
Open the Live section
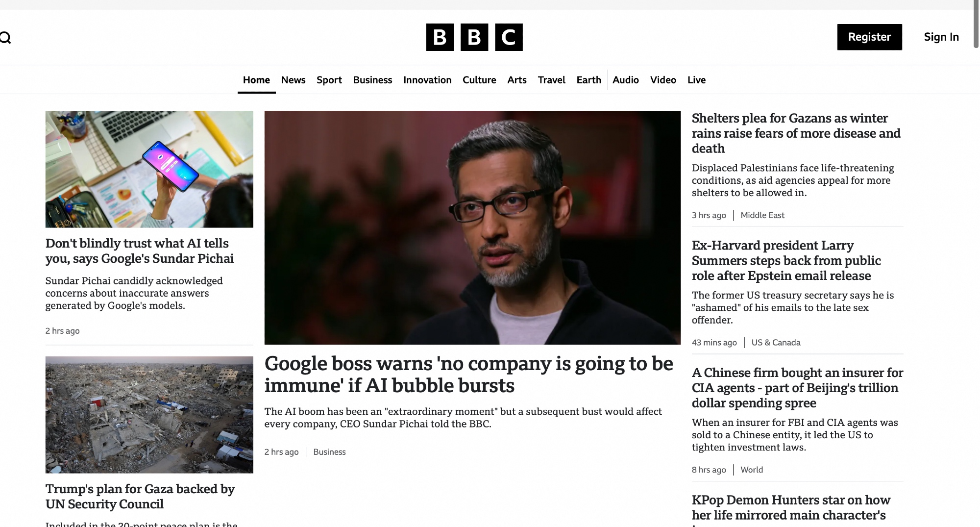[x=696, y=80]
